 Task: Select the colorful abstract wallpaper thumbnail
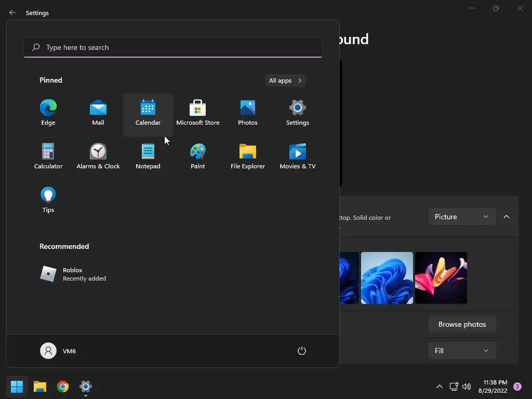(441, 278)
